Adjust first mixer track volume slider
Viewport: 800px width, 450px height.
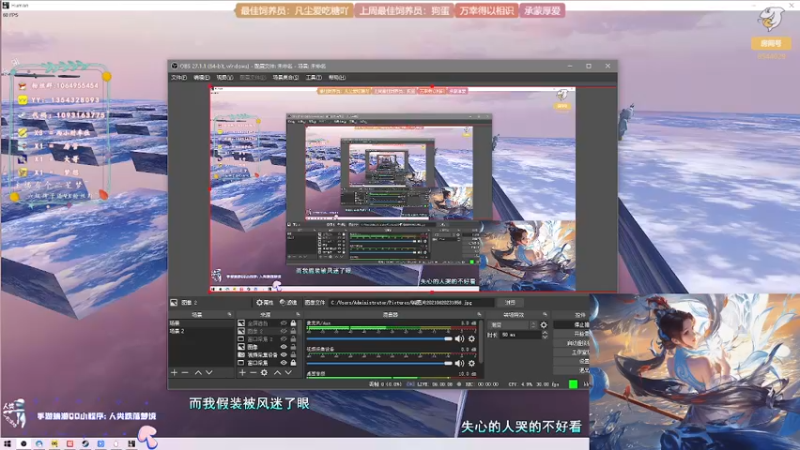[379, 339]
